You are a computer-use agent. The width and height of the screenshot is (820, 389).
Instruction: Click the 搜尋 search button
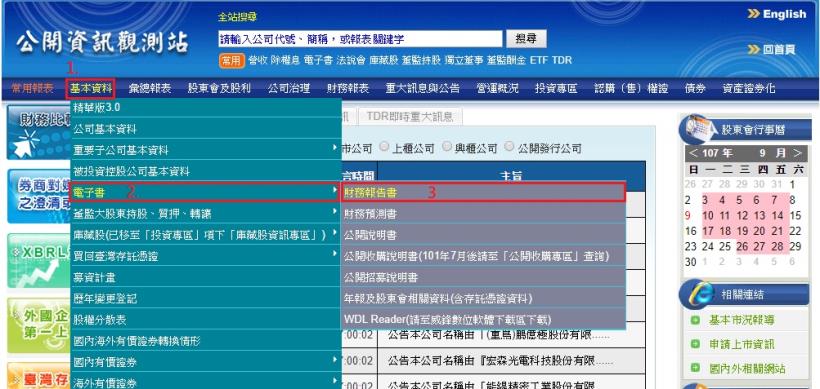[x=526, y=39]
